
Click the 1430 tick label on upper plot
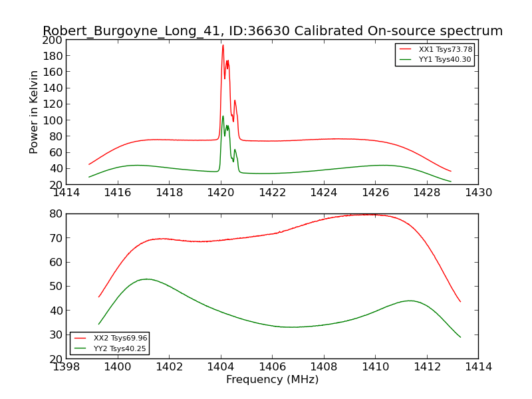(x=478, y=193)
